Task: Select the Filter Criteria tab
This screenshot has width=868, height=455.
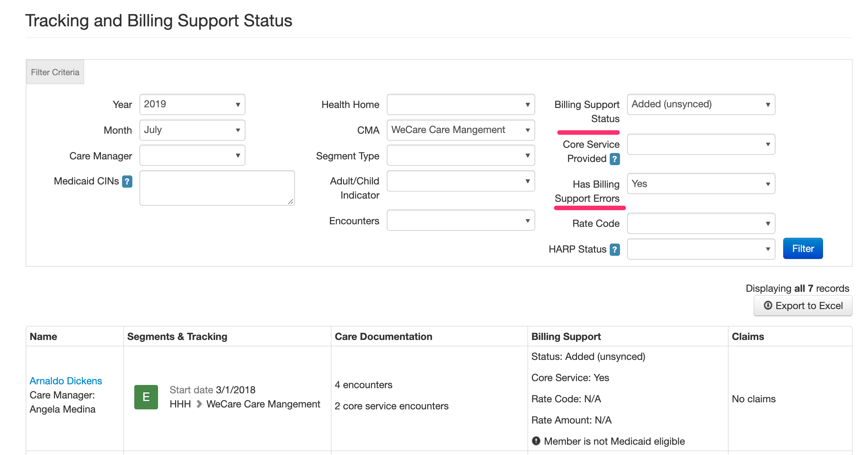Action: tap(55, 72)
